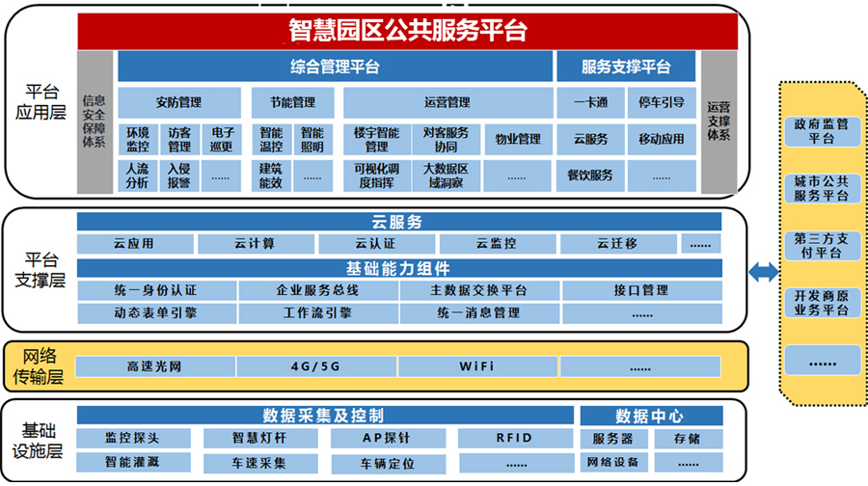Screen dimensions: 868x486
Task: Click the 可视化调度指挥 box
Action: point(376,175)
